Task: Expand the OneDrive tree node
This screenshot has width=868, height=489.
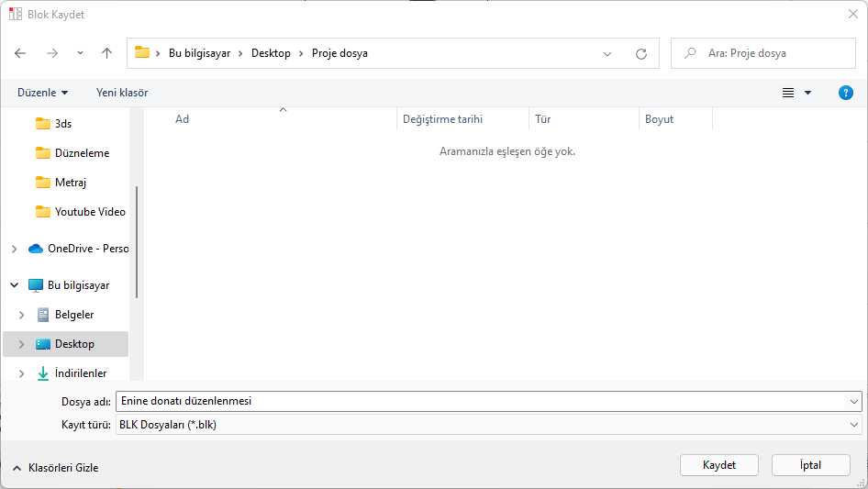Action: [15, 250]
